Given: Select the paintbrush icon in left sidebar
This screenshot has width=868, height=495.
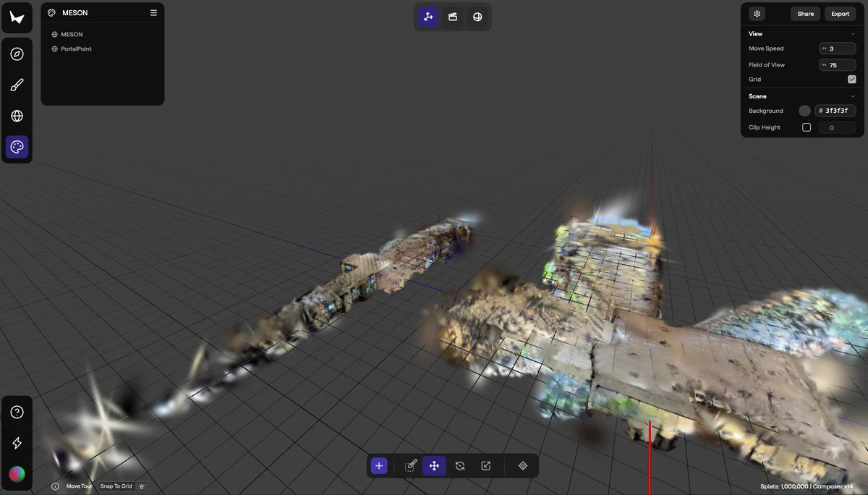Looking at the screenshot, I should (x=17, y=85).
